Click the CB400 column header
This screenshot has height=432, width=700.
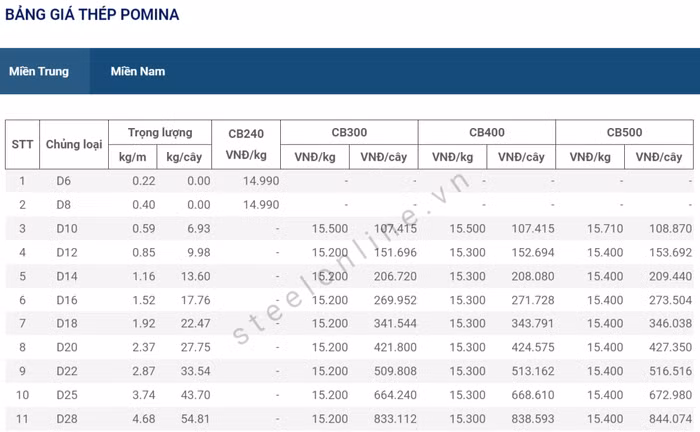click(x=486, y=132)
